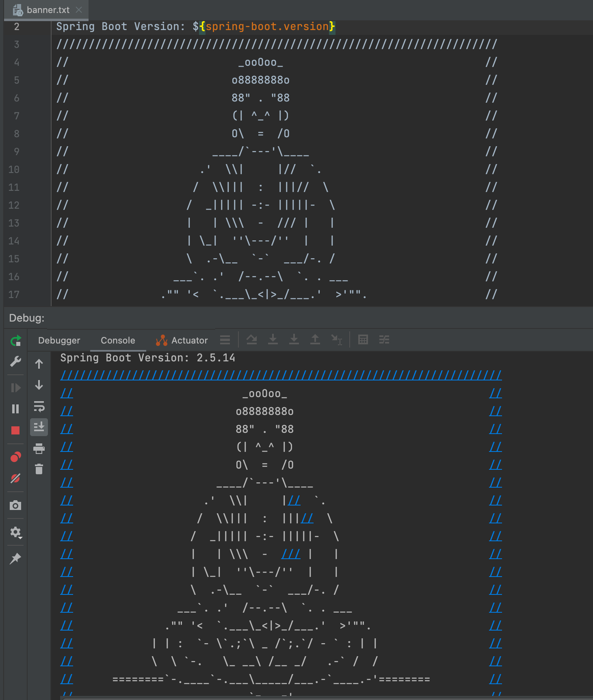This screenshot has height=700, width=593.
Task: Select the banner.txt file tab
Action: 46,10
